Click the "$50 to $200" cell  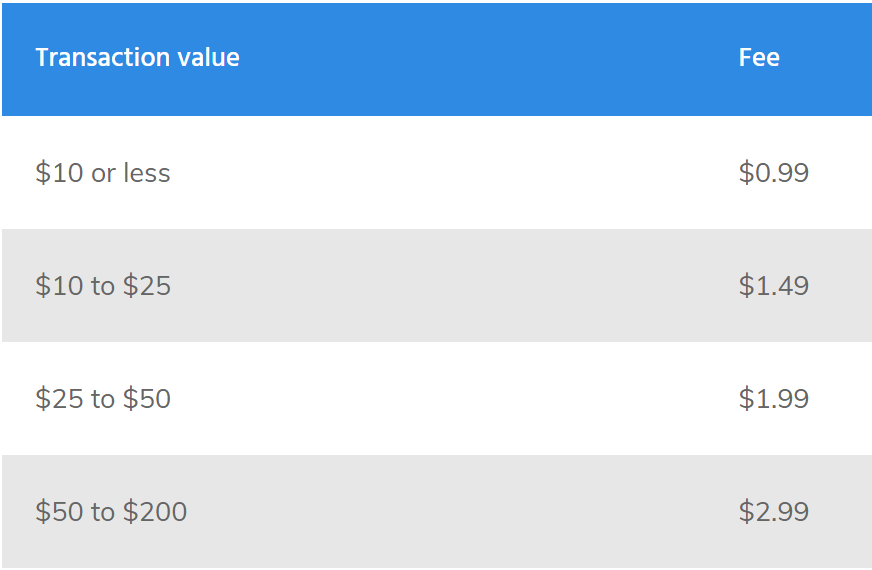(x=111, y=512)
